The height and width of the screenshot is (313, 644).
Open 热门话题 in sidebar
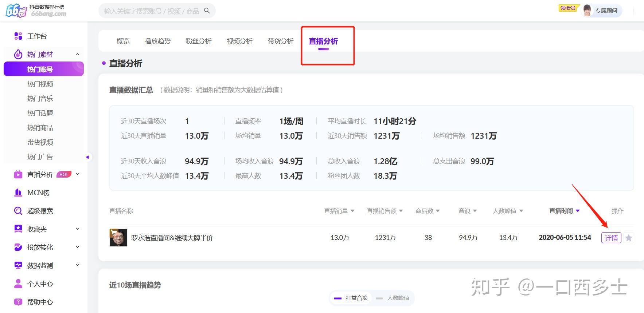click(40, 113)
